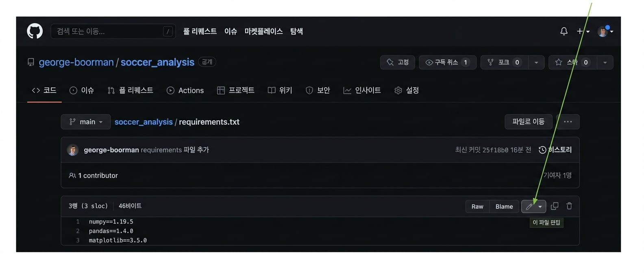
Task: Switch to the 인사이트 tab
Action: (x=362, y=90)
